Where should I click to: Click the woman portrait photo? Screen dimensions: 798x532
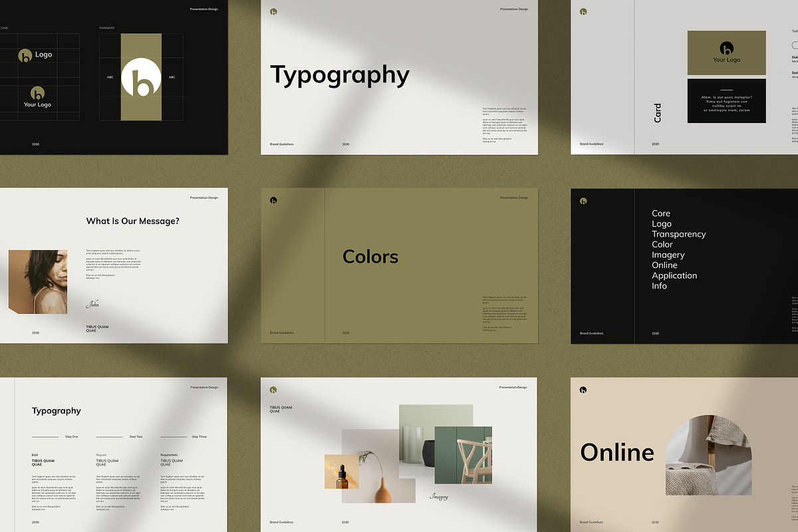coord(38,281)
